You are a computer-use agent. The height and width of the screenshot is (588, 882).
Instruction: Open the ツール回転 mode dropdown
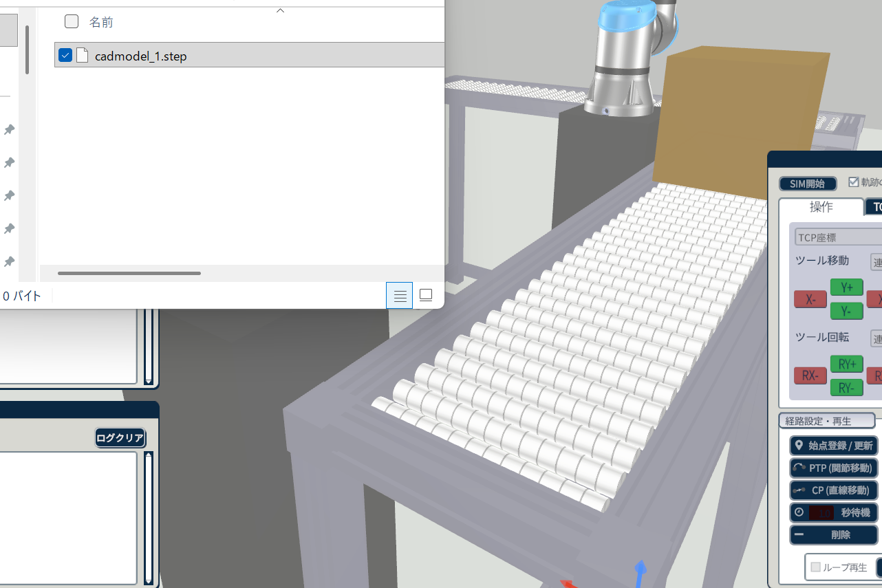point(876,338)
